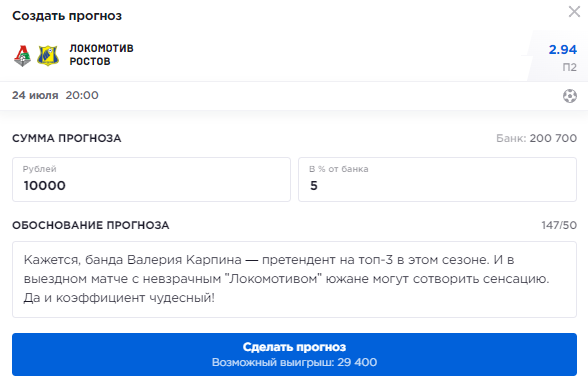Viewport: 588px width, 383px height.
Task: Click the Lokomotiv club logo
Action: tap(22, 56)
